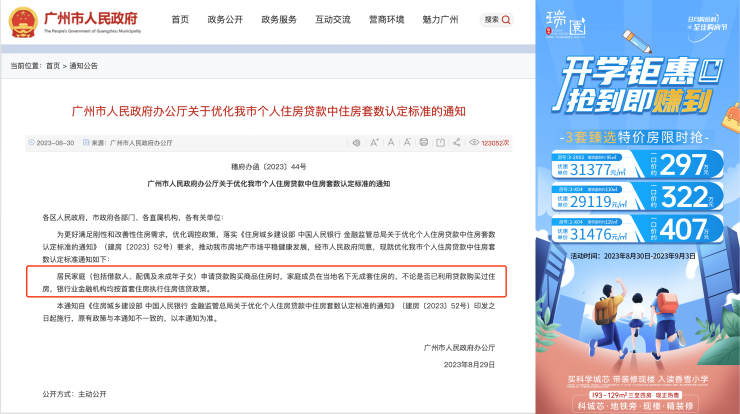Click the ad slogan 买科学城芯 带装修现楼
This screenshot has width=740, height=414.
(638, 380)
